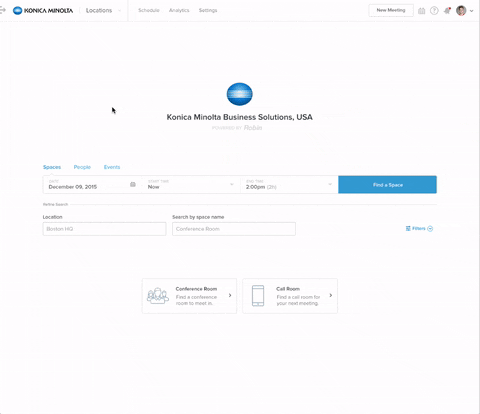Open the help question mark icon
Image resolution: width=480 pixels, height=414 pixels.
[434, 11]
